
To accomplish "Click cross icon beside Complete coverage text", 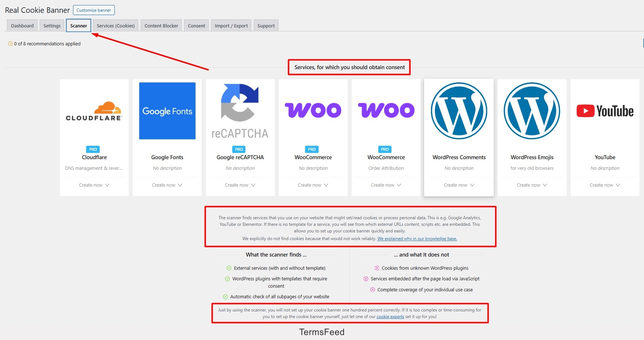I will (x=372, y=289).
